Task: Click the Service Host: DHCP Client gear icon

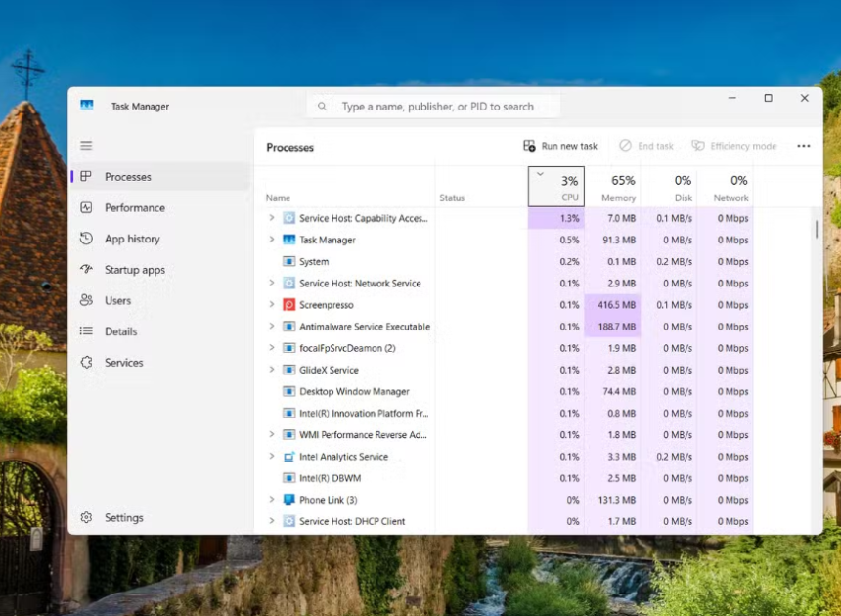Action: coord(288,521)
